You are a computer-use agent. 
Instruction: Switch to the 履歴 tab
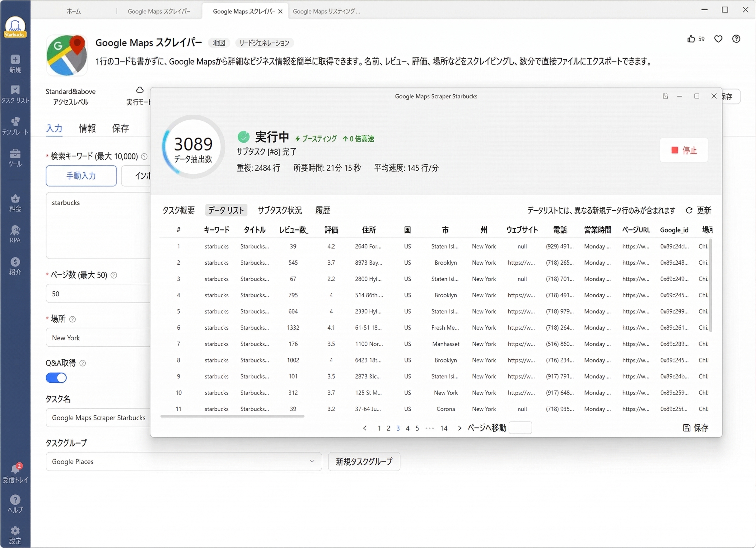[323, 210]
